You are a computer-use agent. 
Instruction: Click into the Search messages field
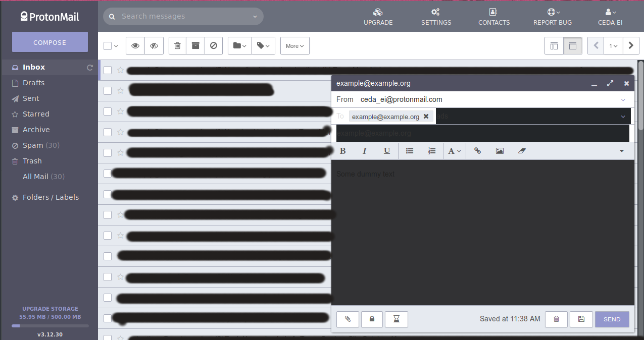(x=184, y=17)
